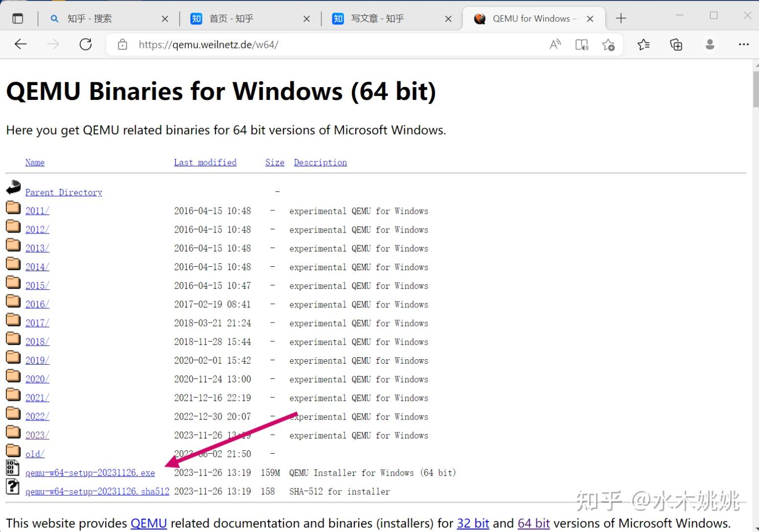Refresh the current page

(85, 44)
